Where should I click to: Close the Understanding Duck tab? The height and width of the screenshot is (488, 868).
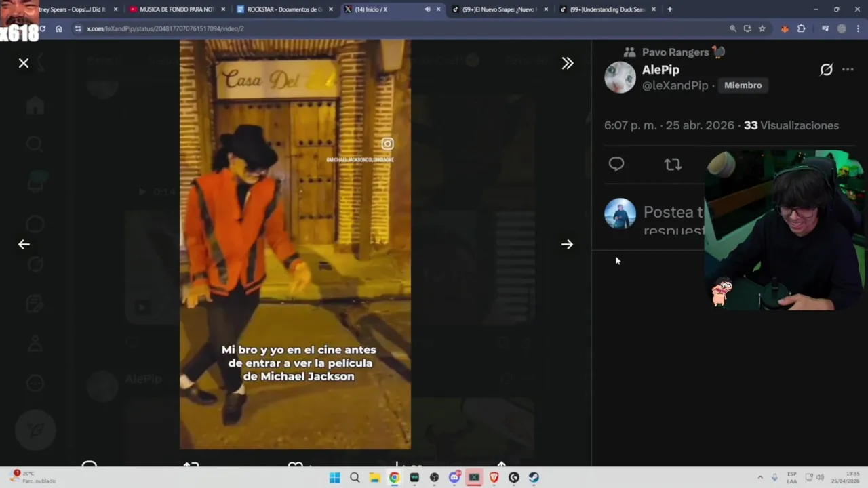pyautogui.click(x=654, y=9)
